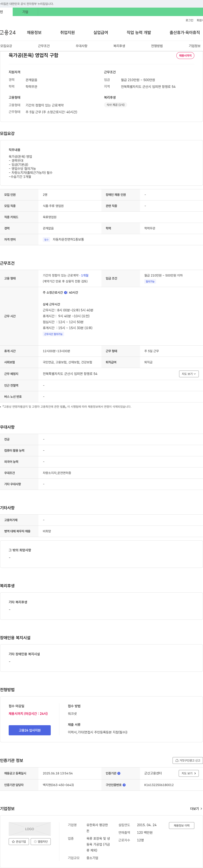Viewport: 203px width, 868px height.
Task: Click the 주 소정근로시간 help icon
Action: pyautogui.click(x=65, y=293)
